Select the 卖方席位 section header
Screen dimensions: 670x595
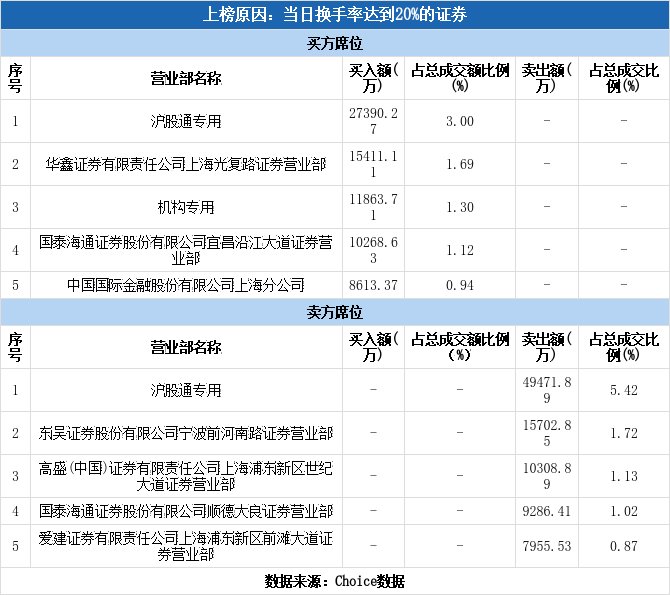coord(335,312)
